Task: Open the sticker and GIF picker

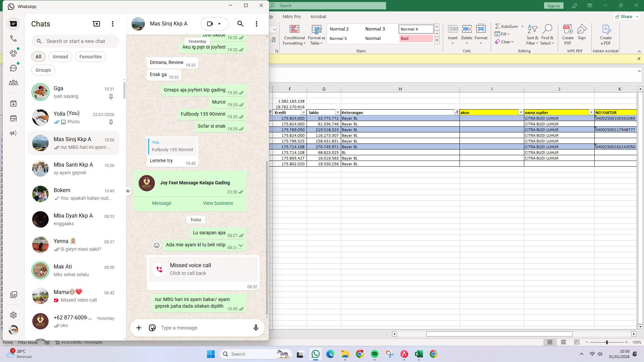Action: click(x=152, y=327)
